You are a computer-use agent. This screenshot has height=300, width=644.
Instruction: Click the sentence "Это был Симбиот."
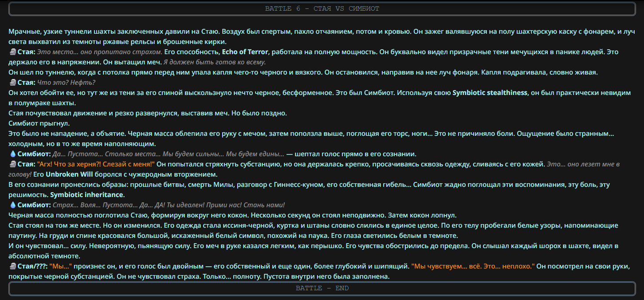point(365,93)
